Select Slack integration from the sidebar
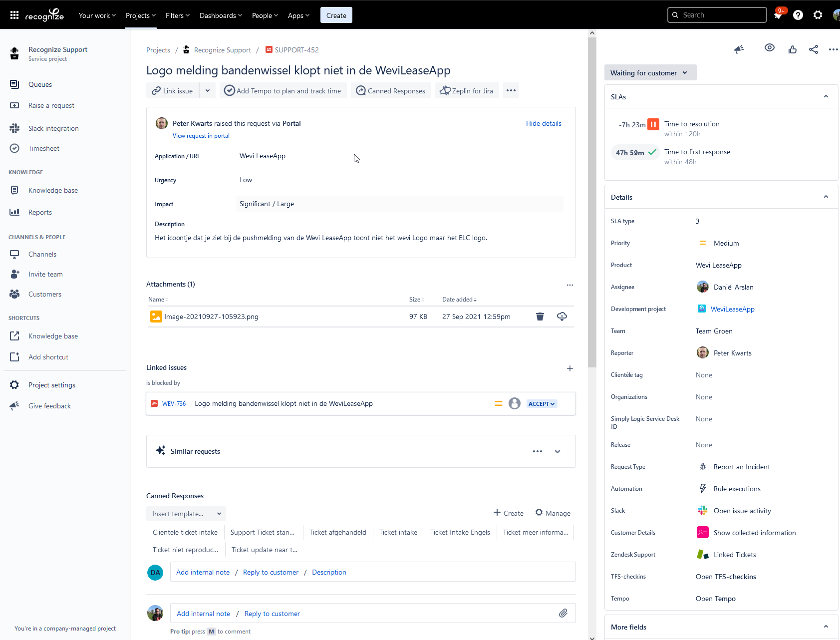 53,128
